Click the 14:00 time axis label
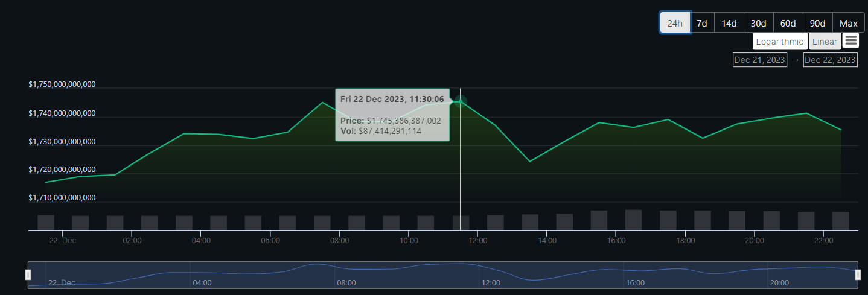 point(547,240)
